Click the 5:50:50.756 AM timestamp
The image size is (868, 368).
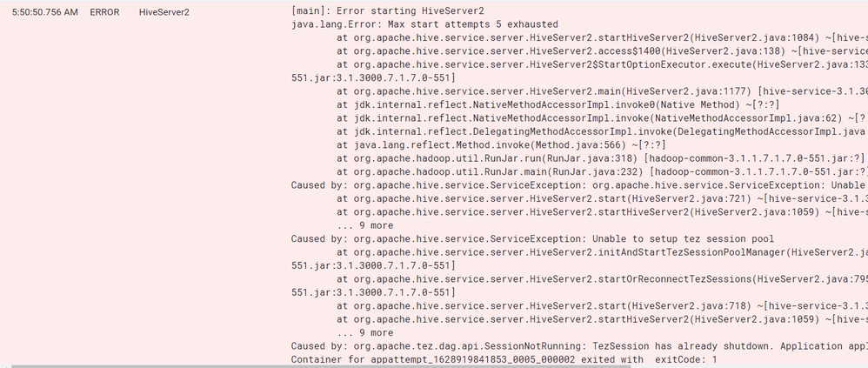(45, 11)
